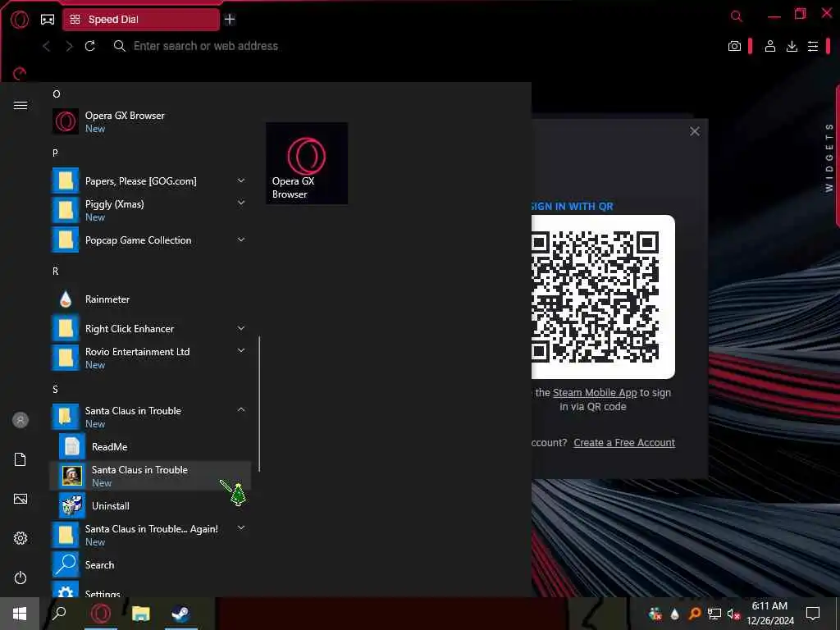
Task: Open Easy Setup sliders icon in Opera
Action: [x=813, y=46]
